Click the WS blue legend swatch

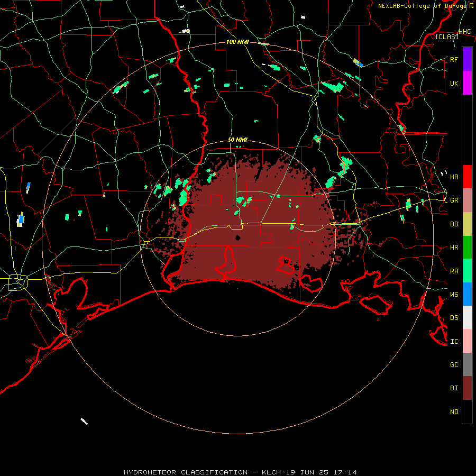click(467, 294)
